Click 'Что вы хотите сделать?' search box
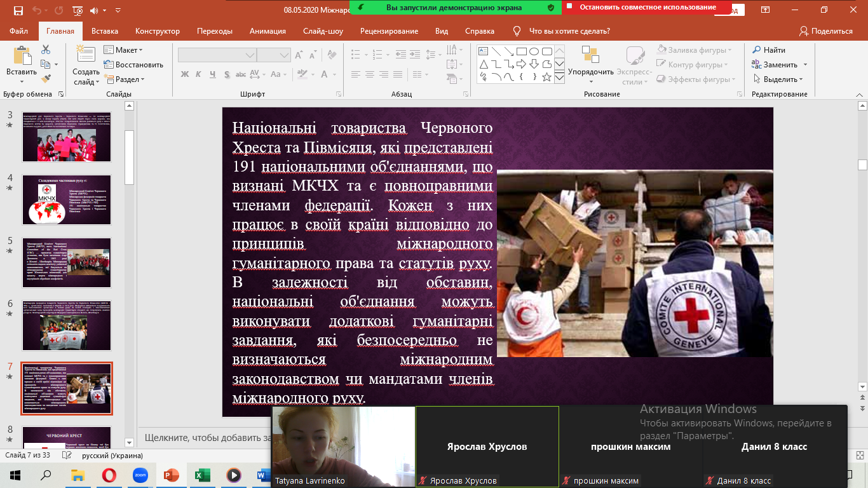Viewport: 868px width, 488px height. click(569, 31)
